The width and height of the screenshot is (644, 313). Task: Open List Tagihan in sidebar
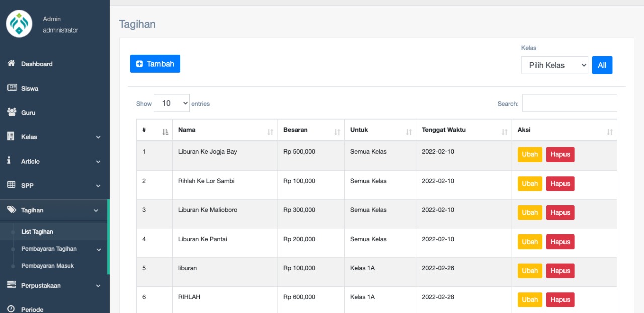click(37, 232)
